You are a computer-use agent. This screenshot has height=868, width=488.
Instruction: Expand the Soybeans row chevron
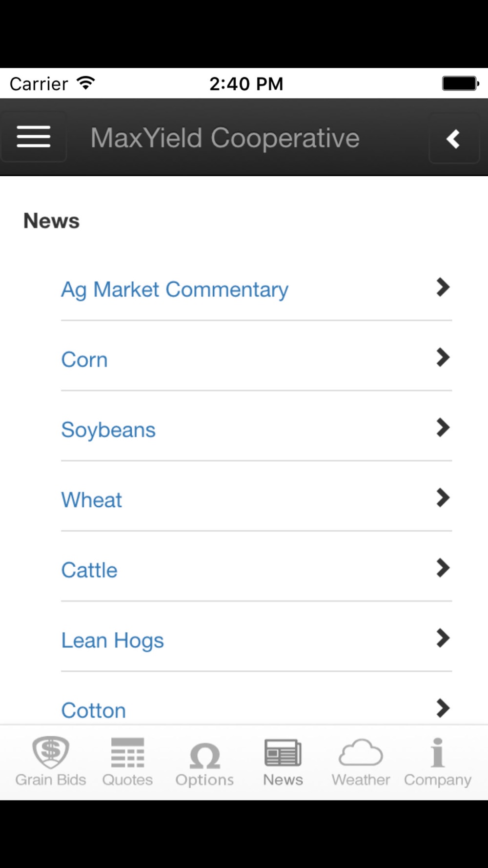pyautogui.click(x=443, y=428)
